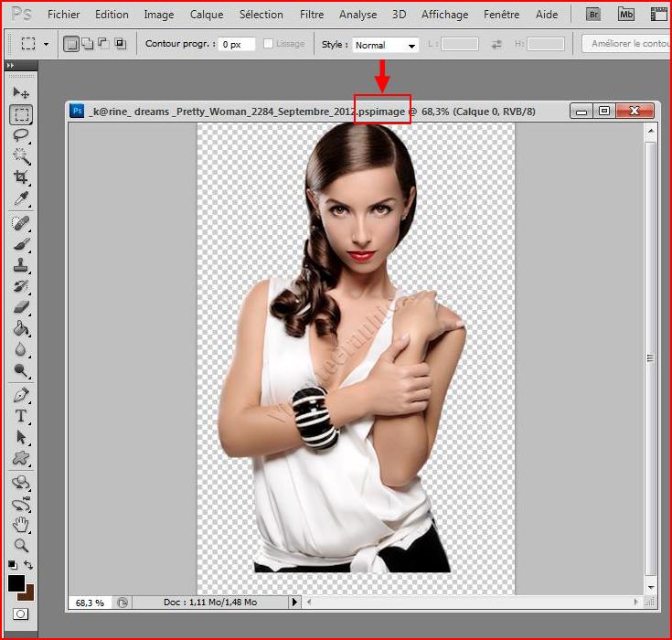Select the Clone Stamp tool
The width and height of the screenshot is (672, 640).
(21, 265)
